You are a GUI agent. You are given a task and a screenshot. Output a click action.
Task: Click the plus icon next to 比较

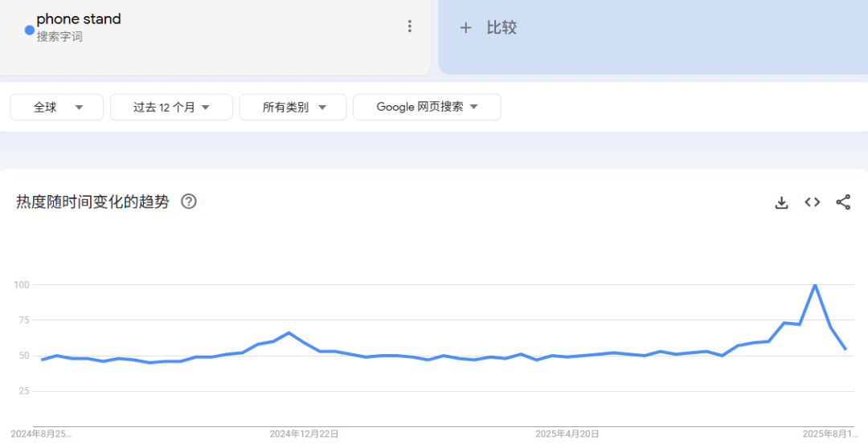point(465,27)
